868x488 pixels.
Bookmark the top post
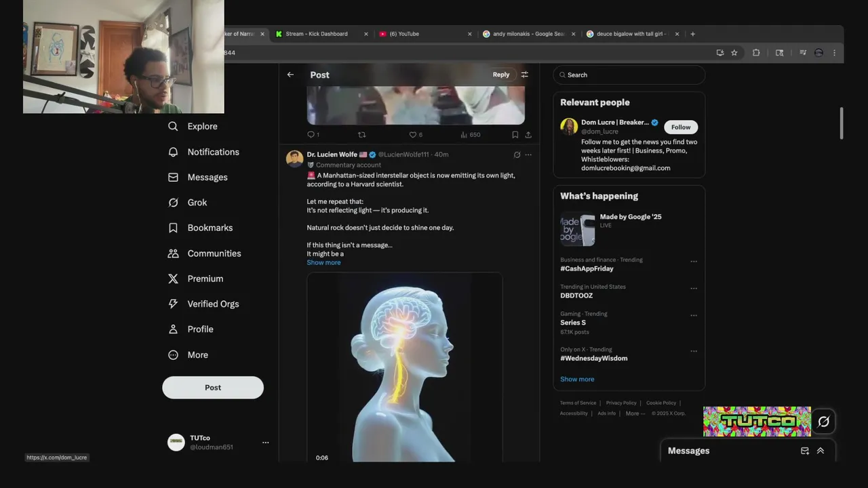pos(515,135)
